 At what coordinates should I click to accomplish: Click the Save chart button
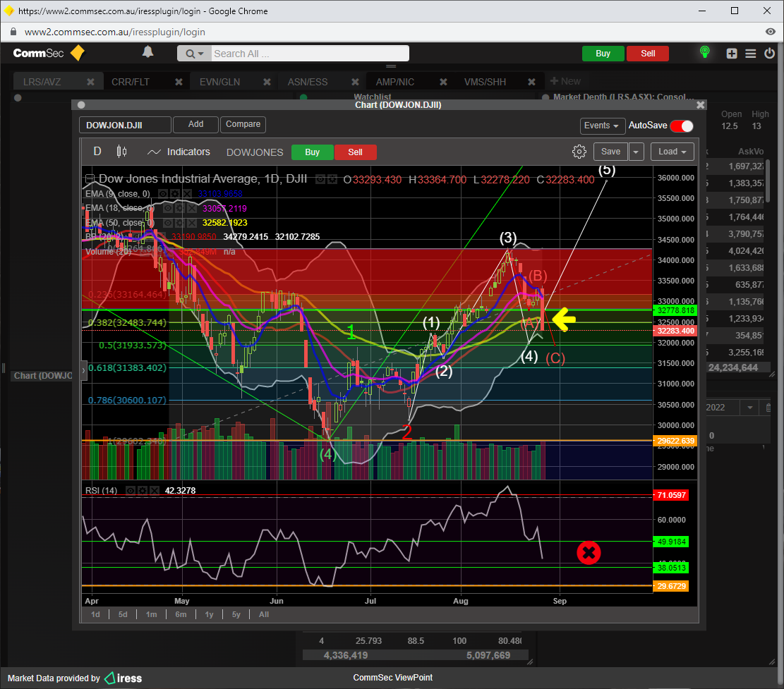(610, 152)
